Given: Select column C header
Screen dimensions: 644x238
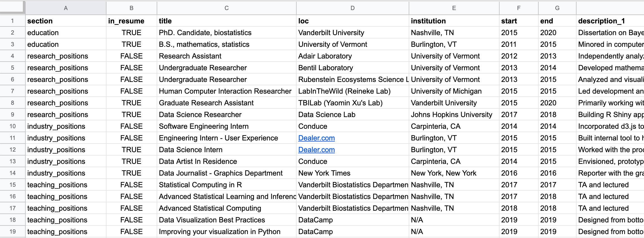Looking at the screenshot, I should [226, 8].
